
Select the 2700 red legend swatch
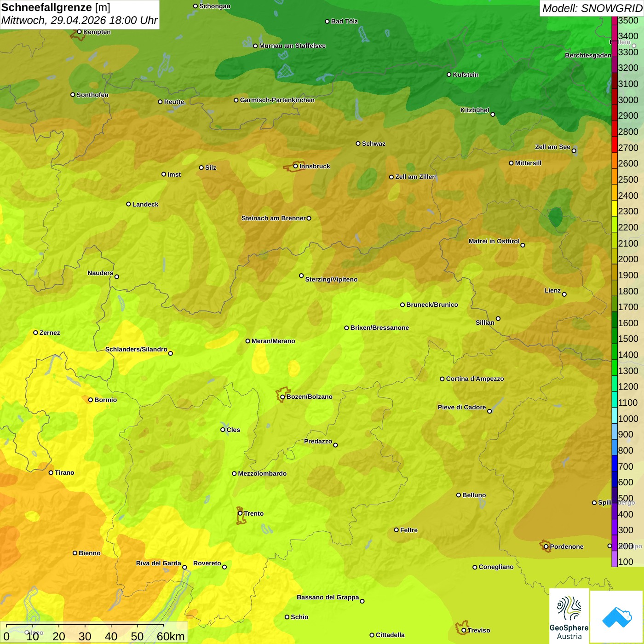615,144
